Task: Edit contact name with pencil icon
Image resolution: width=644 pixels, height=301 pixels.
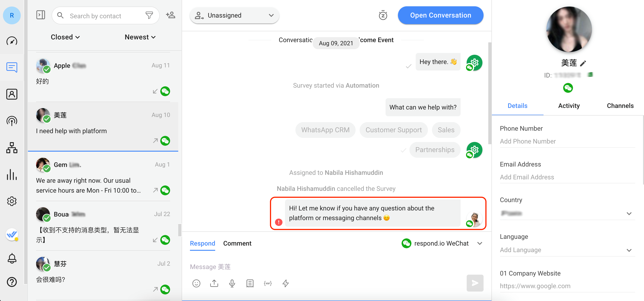Action: tap(583, 64)
